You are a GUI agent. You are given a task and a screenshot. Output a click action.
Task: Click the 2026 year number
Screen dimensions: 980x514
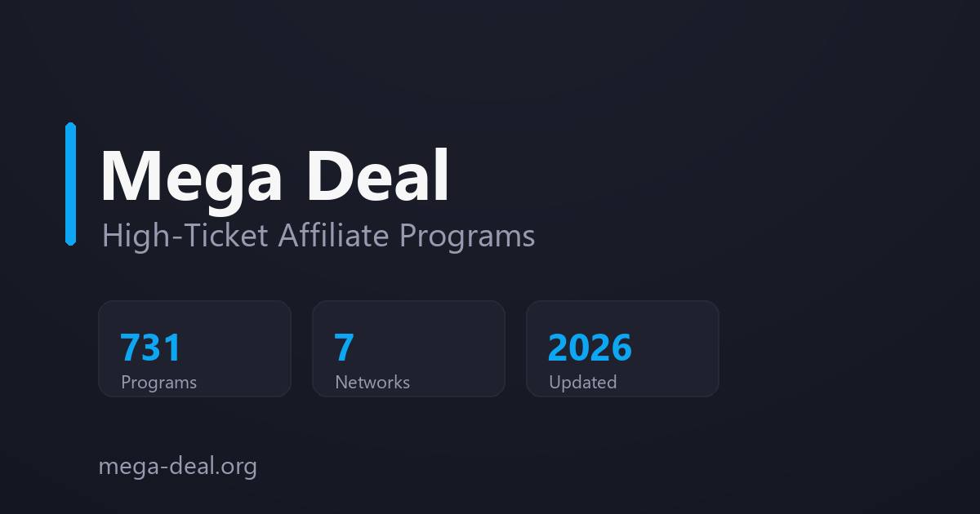tap(590, 348)
